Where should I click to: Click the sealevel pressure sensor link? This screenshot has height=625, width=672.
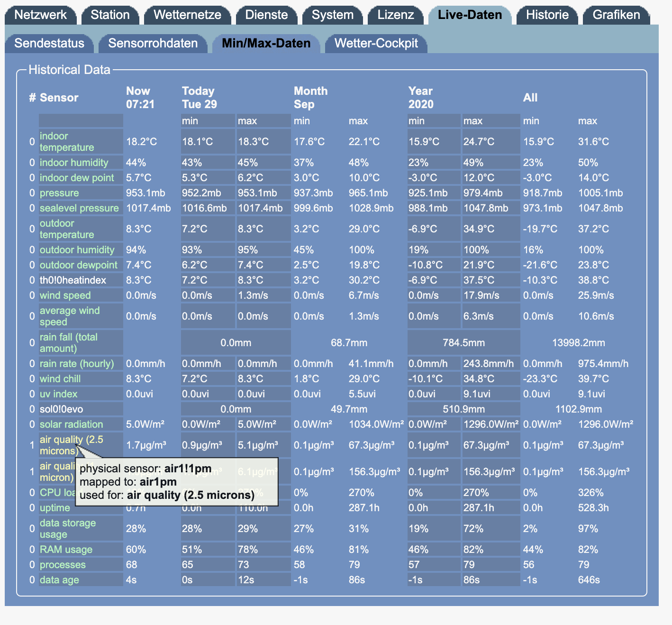(x=79, y=208)
